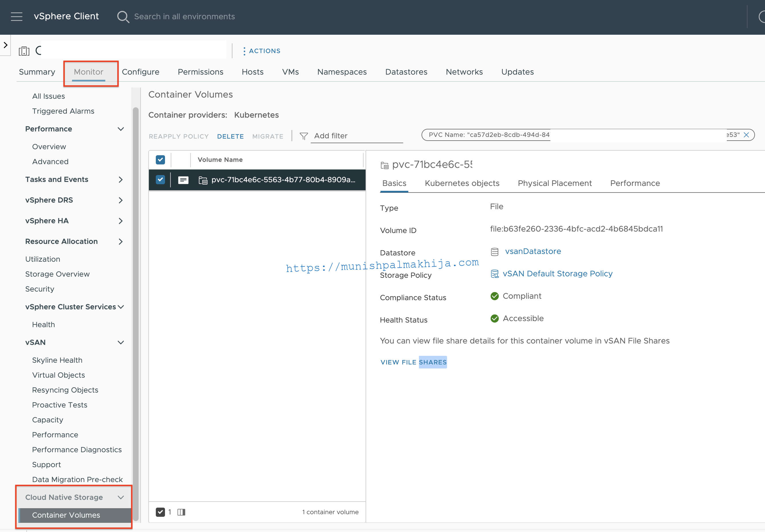Switch to the VMs tab
Image resolution: width=765 pixels, height=532 pixels.
click(x=291, y=72)
